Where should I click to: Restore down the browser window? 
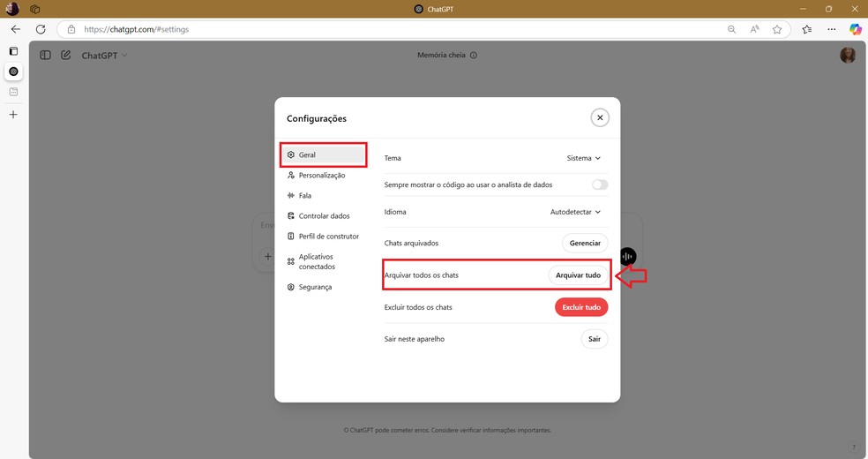pyautogui.click(x=828, y=9)
